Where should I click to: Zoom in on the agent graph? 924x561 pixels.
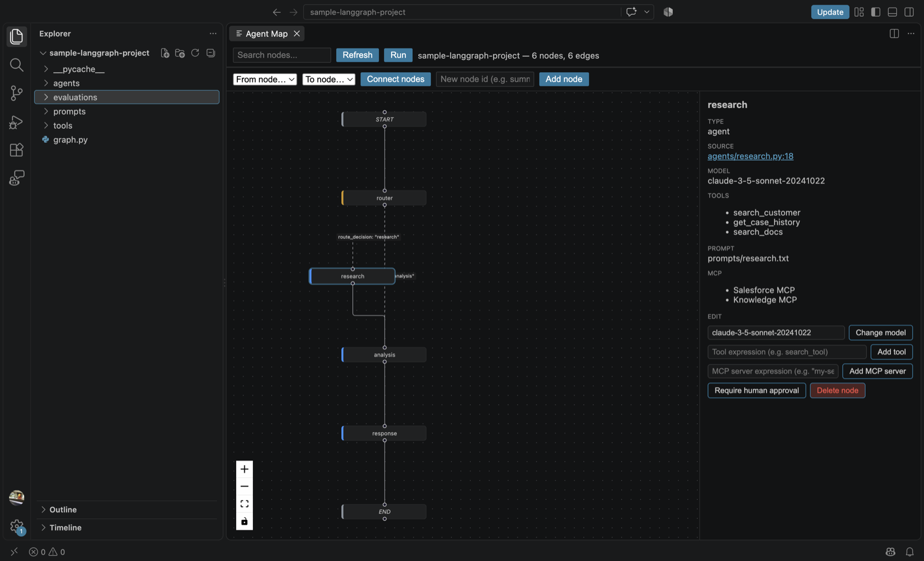pyautogui.click(x=244, y=469)
